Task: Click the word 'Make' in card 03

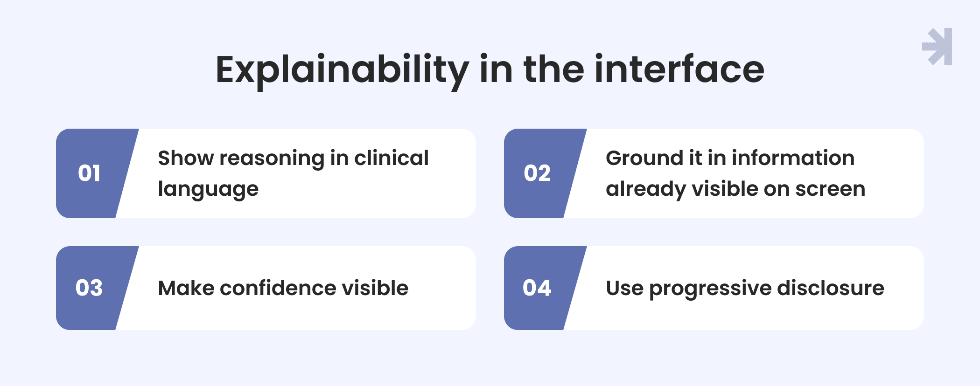Action: 186,288
